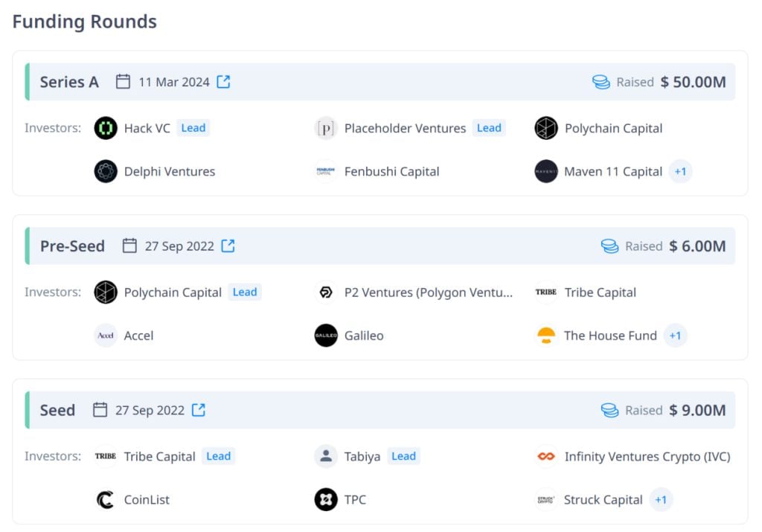
Task: Click the 11 Mar 2024 date
Action: pos(174,82)
